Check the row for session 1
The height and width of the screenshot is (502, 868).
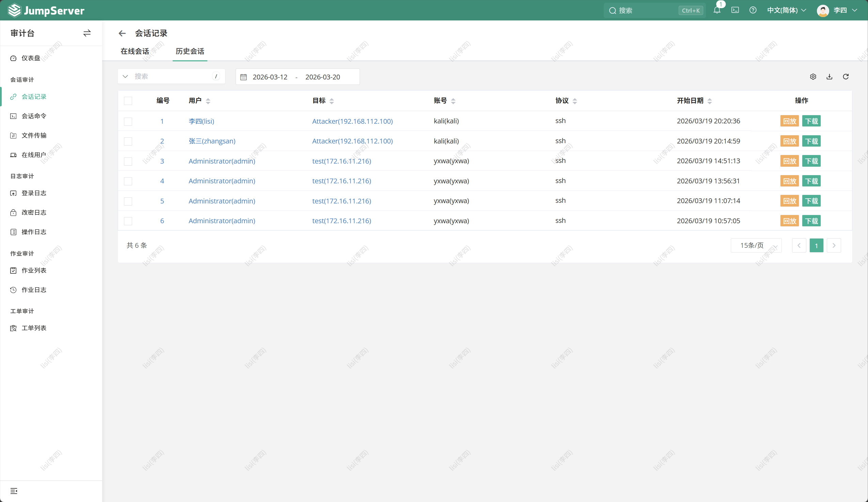[x=128, y=121]
